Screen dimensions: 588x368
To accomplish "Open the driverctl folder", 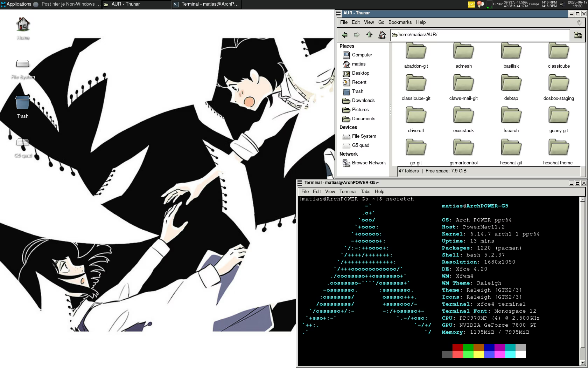I will 416,120.
